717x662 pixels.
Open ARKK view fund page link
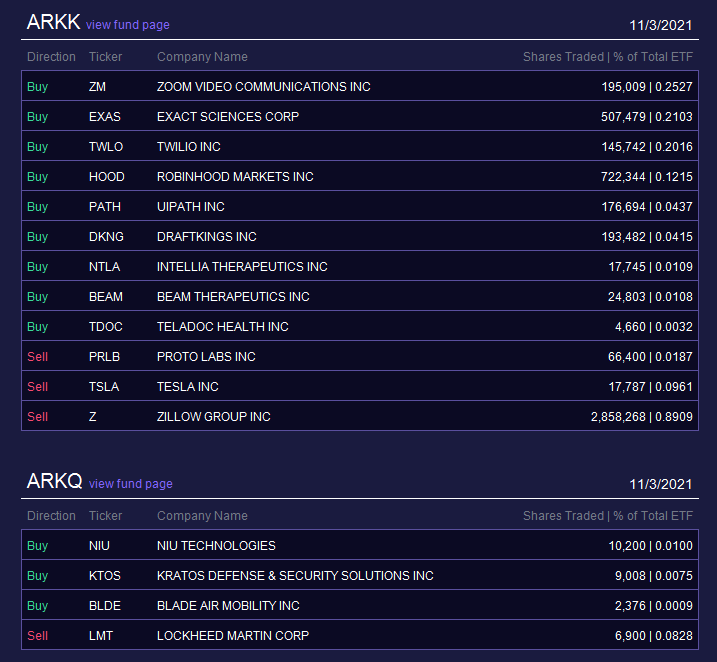point(128,25)
